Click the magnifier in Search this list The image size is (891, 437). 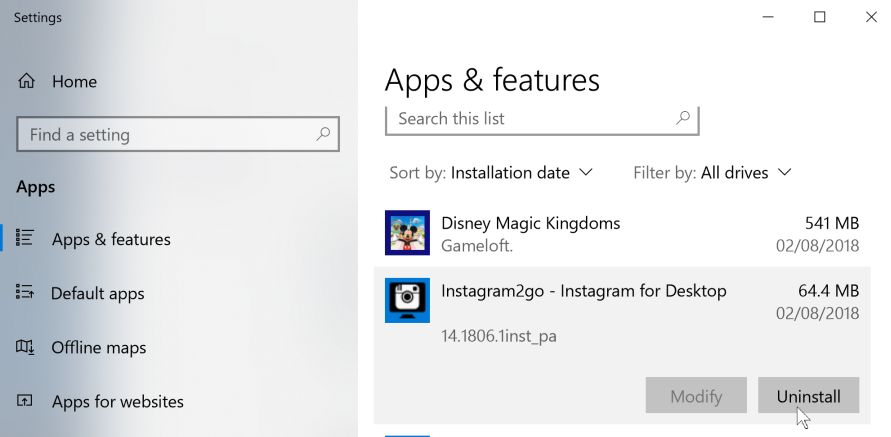coord(683,118)
